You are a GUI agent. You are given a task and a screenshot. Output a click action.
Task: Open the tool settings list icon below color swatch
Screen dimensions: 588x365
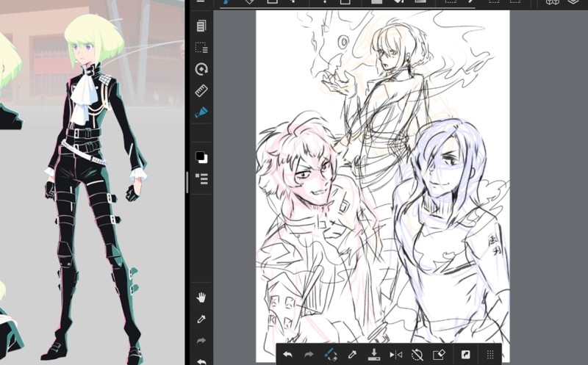[x=201, y=178]
